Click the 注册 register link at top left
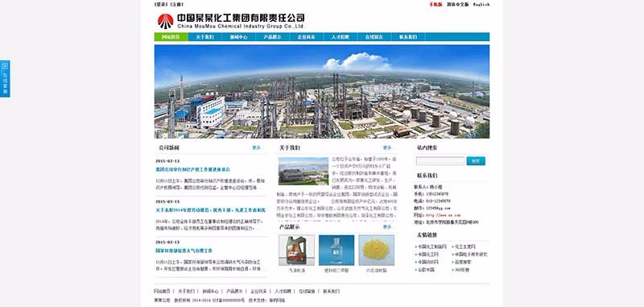 point(177,5)
